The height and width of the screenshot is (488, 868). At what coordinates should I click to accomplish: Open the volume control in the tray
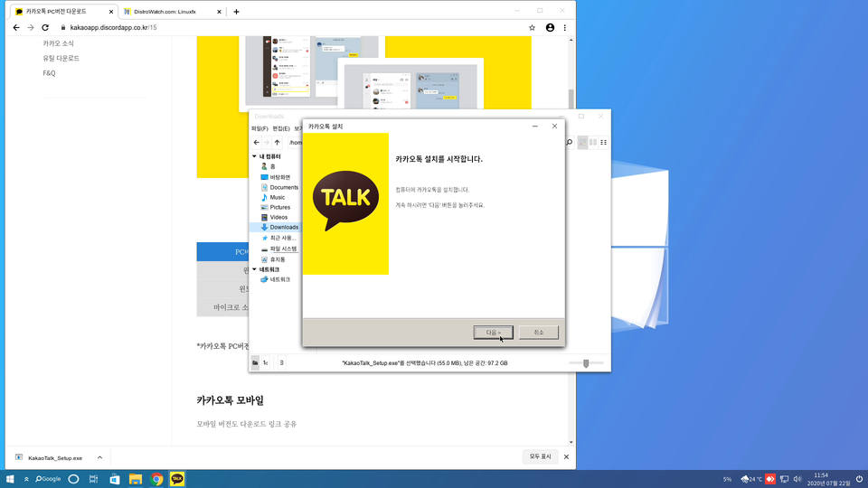coord(797,479)
